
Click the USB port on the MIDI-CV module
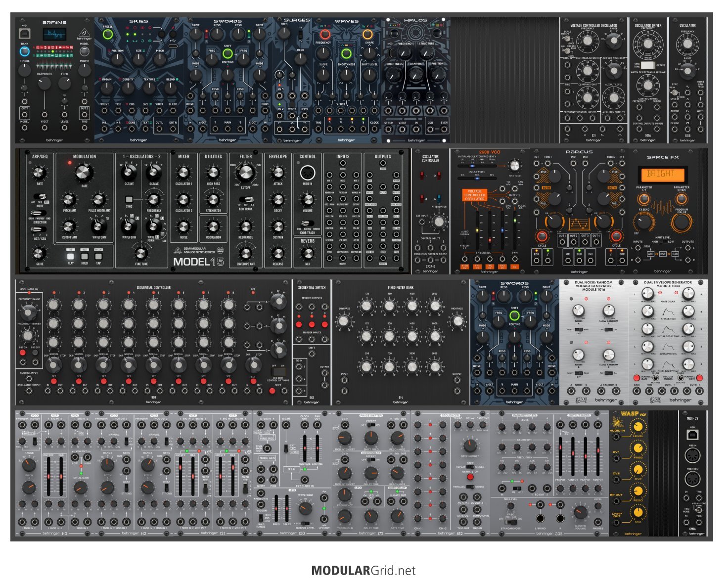[x=692, y=435]
